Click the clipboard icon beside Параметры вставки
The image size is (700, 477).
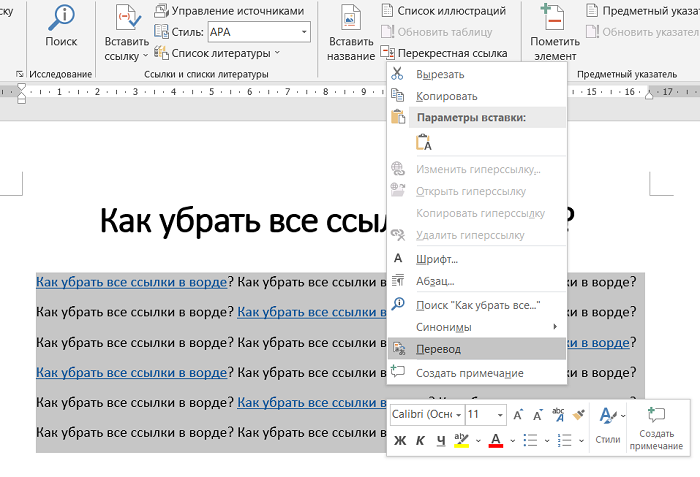pos(398,117)
